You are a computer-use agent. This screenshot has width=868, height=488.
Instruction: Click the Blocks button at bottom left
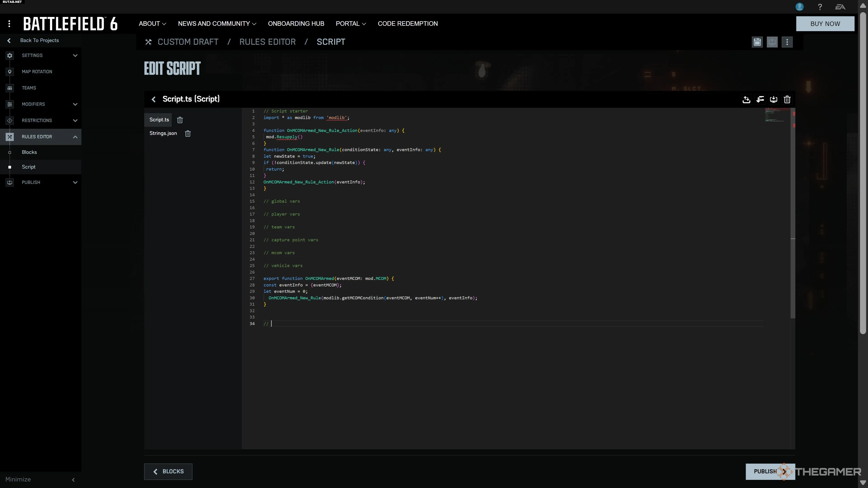tap(168, 472)
